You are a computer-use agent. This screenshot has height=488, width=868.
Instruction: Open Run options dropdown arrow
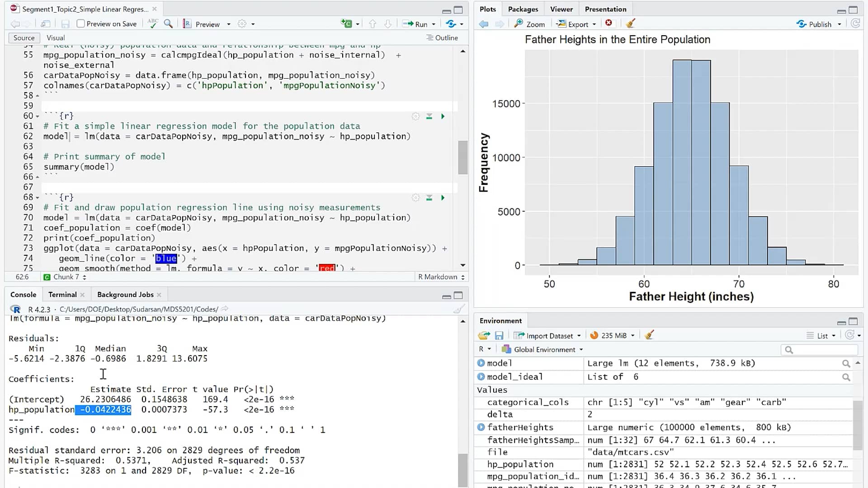(x=434, y=24)
